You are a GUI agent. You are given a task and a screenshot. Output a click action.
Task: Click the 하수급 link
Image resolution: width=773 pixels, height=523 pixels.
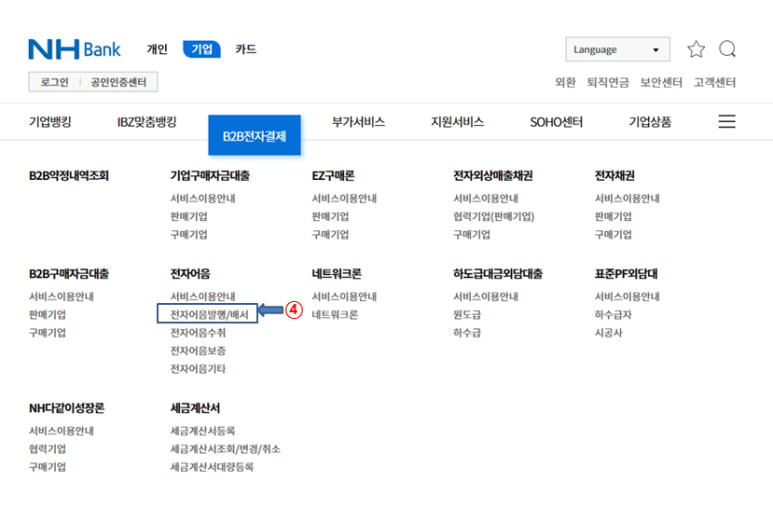click(467, 333)
